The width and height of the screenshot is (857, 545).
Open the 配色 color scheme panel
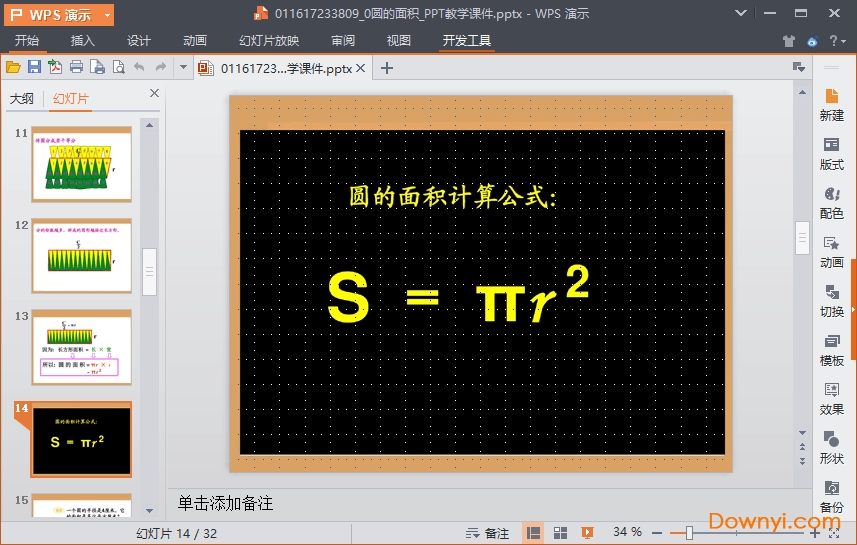(831, 202)
